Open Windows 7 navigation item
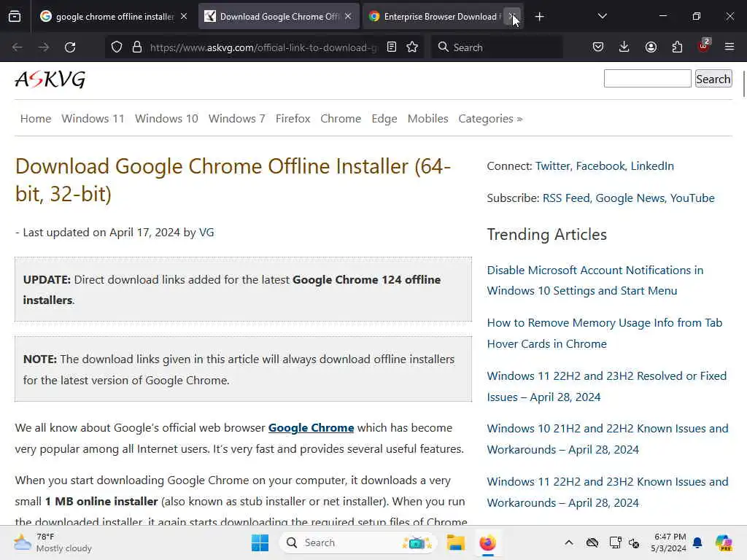747x560 pixels. coord(237,119)
